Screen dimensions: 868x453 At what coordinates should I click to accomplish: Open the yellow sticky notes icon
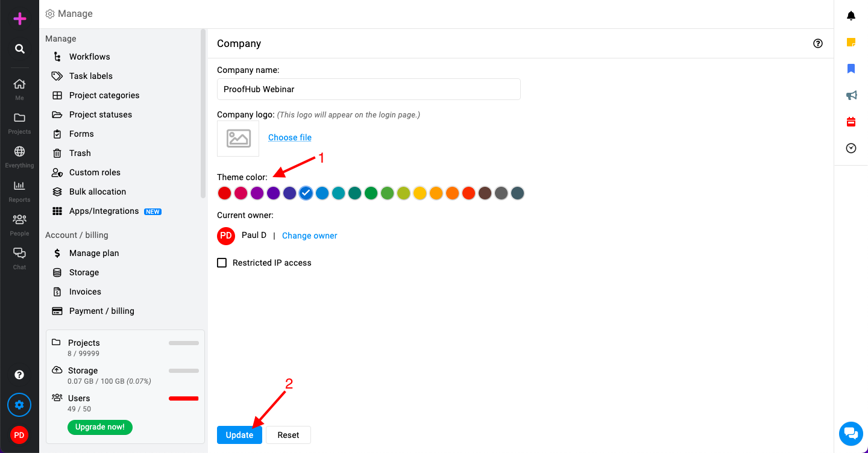click(x=851, y=42)
